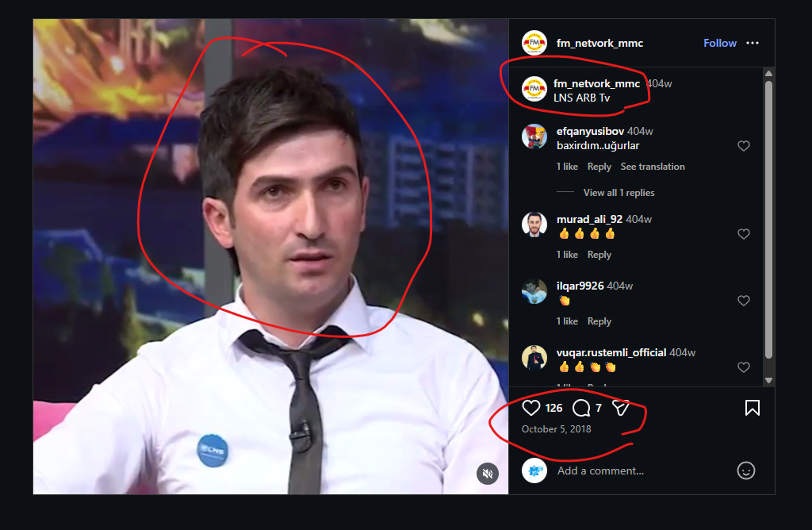Viewport: 812px width, 530px height.
Task: Open fm_netvork_mmc profile picture in the header
Action: [534, 43]
